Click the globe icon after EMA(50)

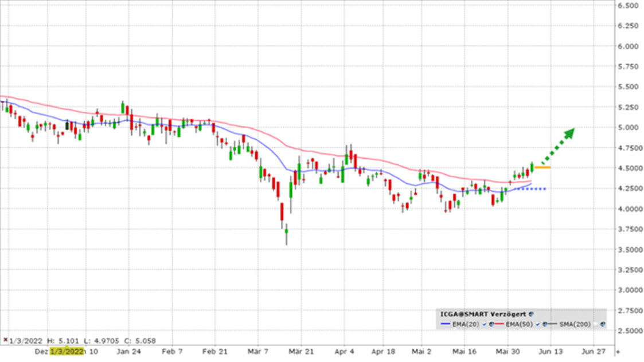click(x=545, y=324)
